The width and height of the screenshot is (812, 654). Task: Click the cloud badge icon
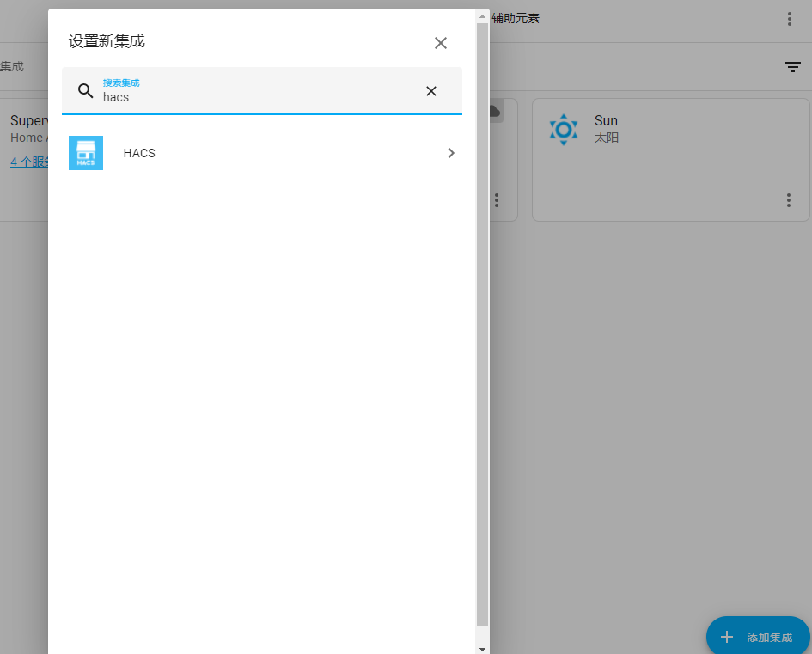click(495, 111)
